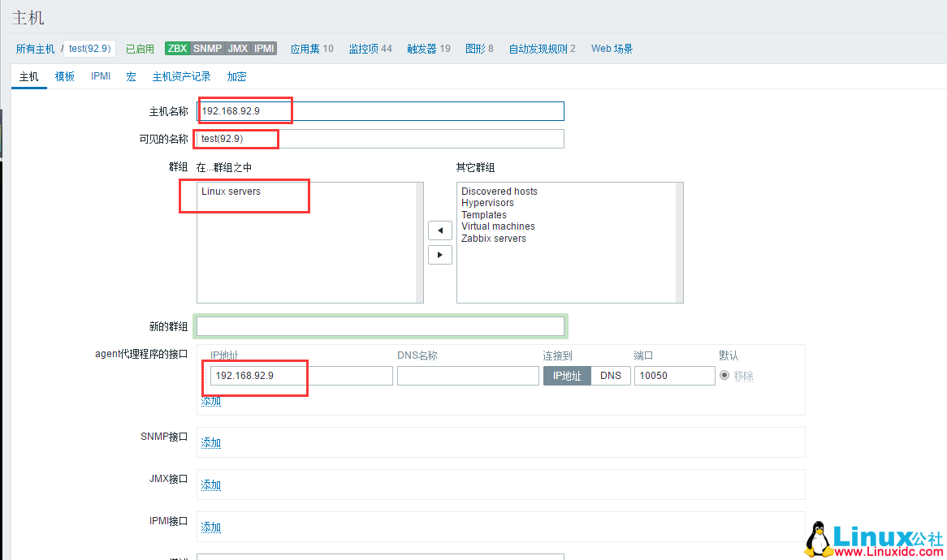The width and height of the screenshot is (947, 560).
Task: Switch to the 模板 tab
Action: click(x=64, y=75)
